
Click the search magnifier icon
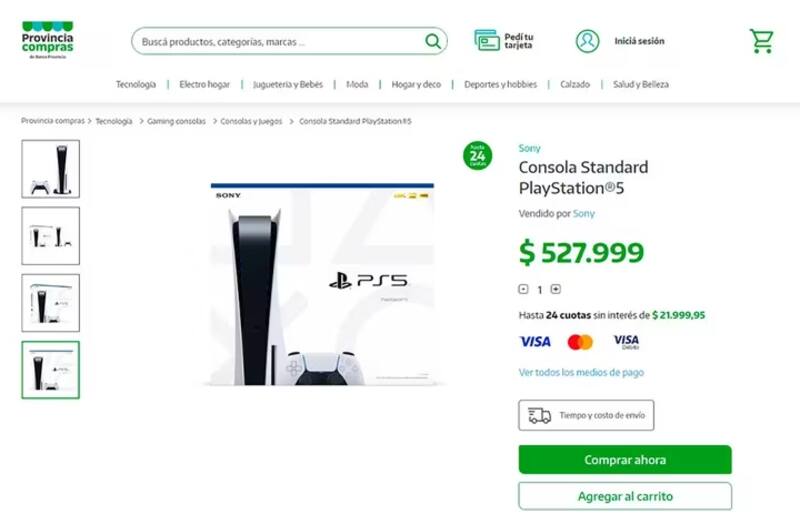433,41
